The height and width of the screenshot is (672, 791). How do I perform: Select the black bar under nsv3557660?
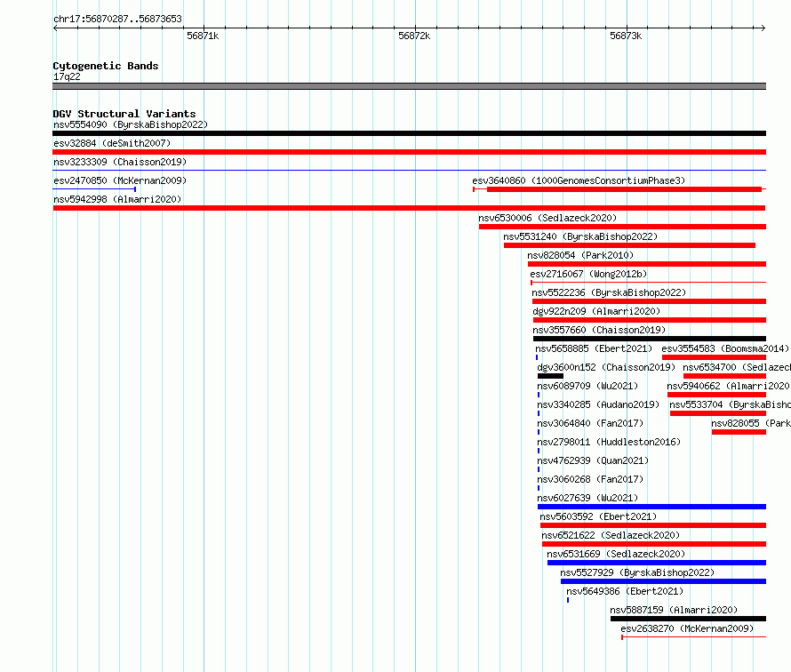(650, 339)
